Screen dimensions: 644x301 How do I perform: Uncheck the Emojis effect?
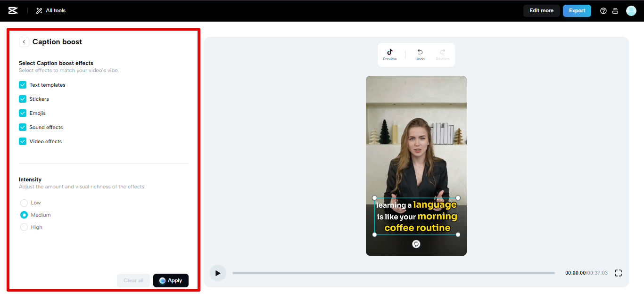coord(22,113)
